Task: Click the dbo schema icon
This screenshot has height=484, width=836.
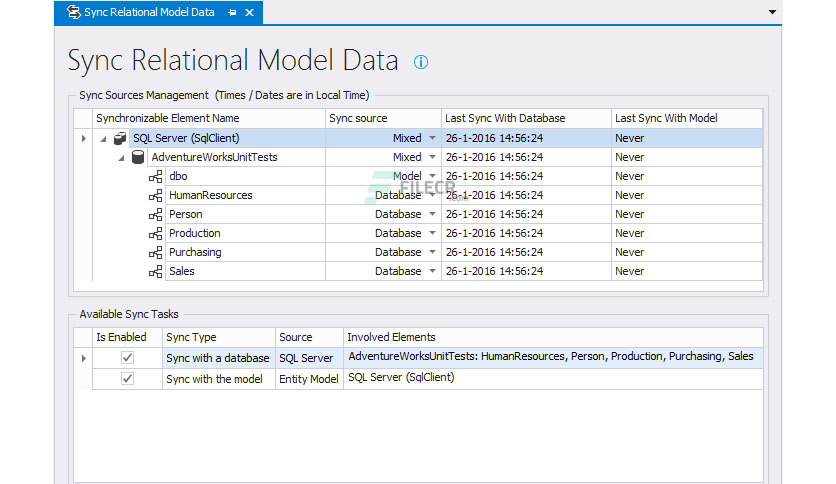Action: coord(156,176)
